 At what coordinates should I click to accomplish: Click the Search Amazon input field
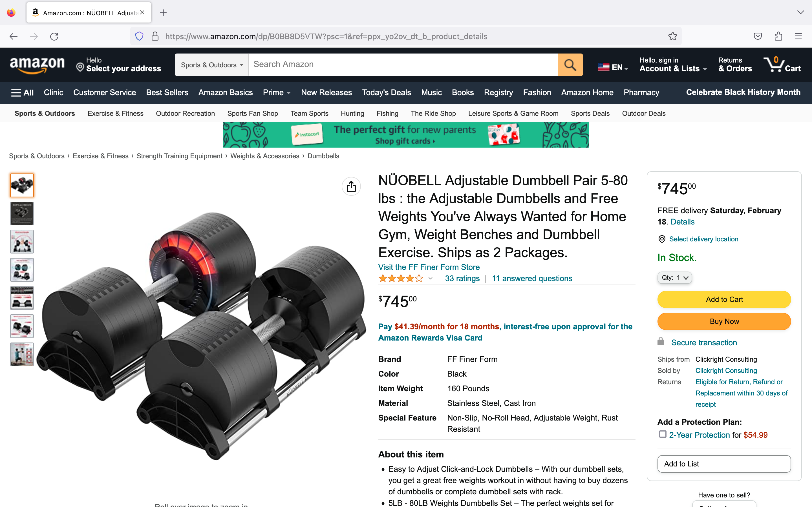[x=403, y=65]
